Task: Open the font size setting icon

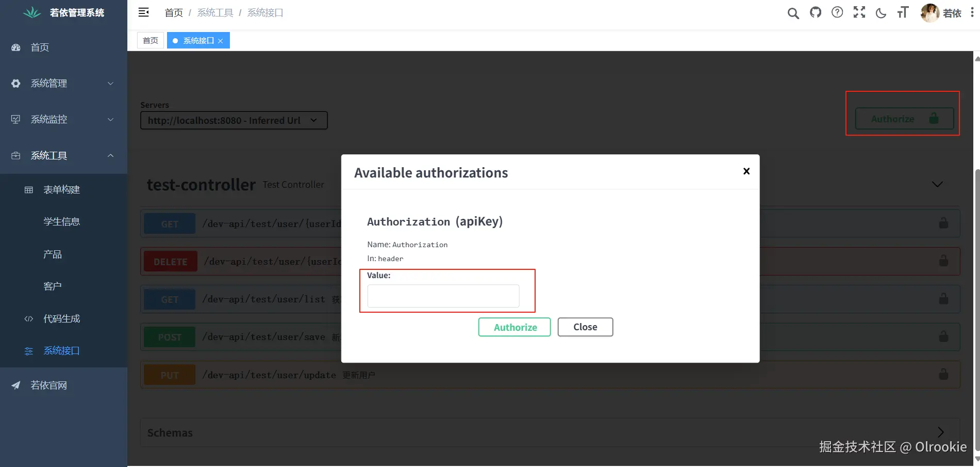Action: click(903, 12)
